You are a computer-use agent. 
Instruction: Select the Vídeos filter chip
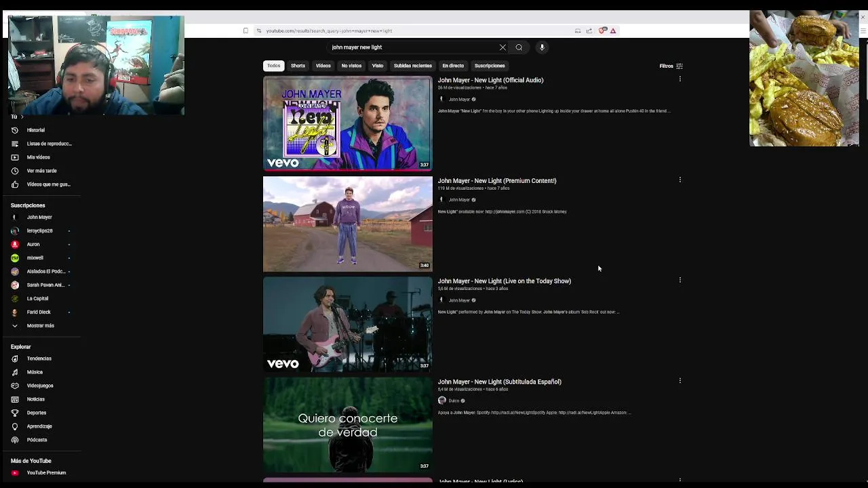[323, 66]
